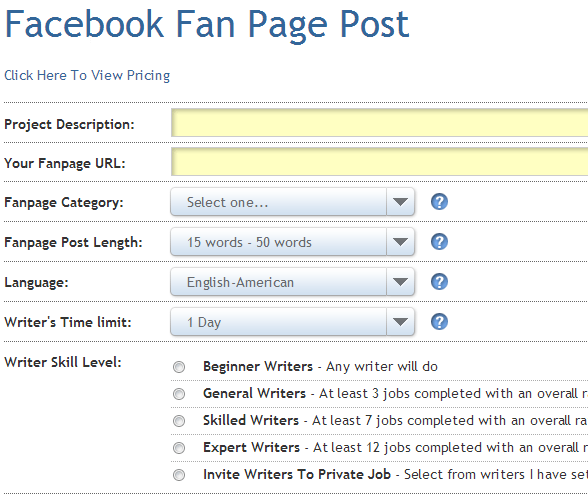Open the 'Click Here To View Pricing' link
The height and width of the screenshot is (499, 588).
pyautogui.click(x=87, y=75)
